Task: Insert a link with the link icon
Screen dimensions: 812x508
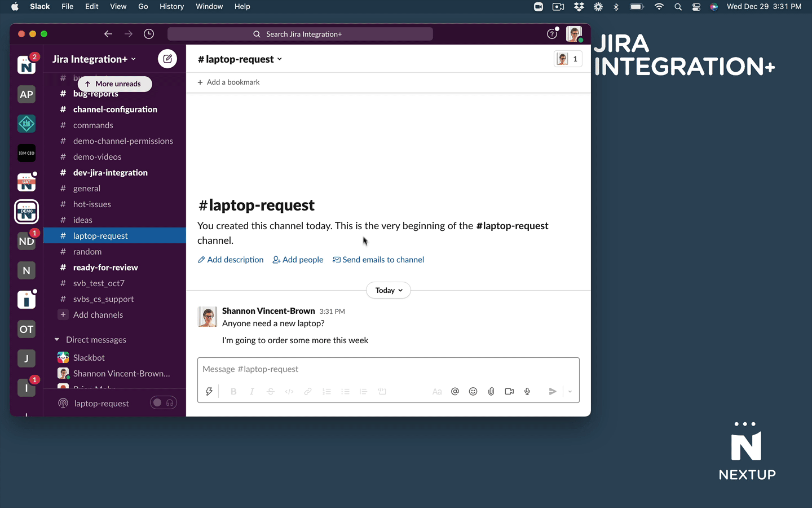Action: tap(308, 391)
